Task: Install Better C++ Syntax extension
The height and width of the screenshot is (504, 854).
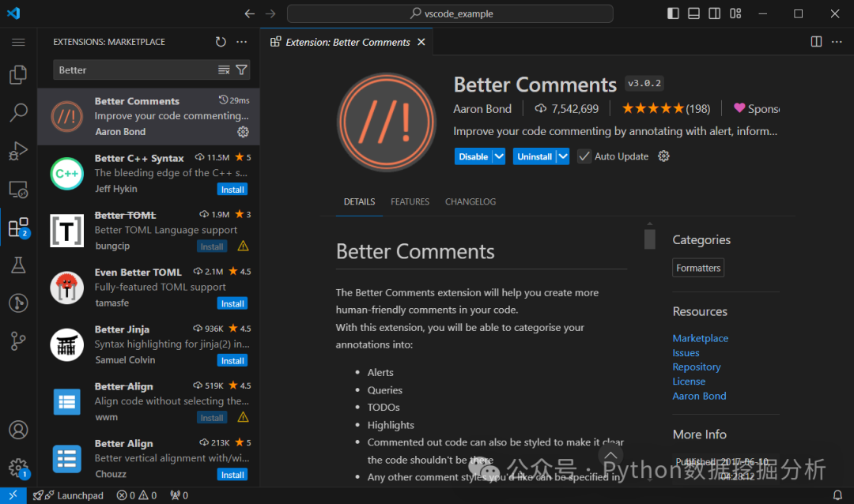Action: pos(232,190)
